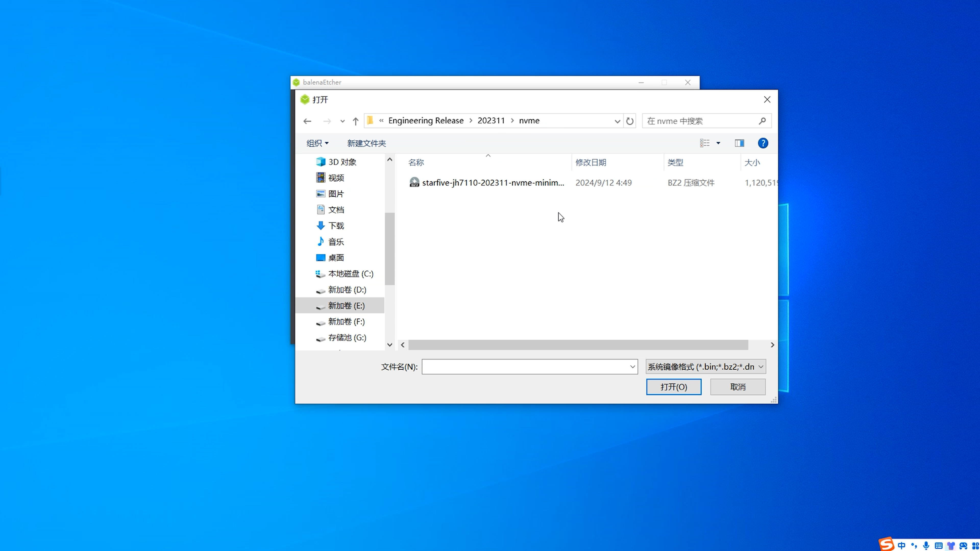
Task: Expand the view options dropdown arrow
Action: pyautogui.click(x=718, y=143)
